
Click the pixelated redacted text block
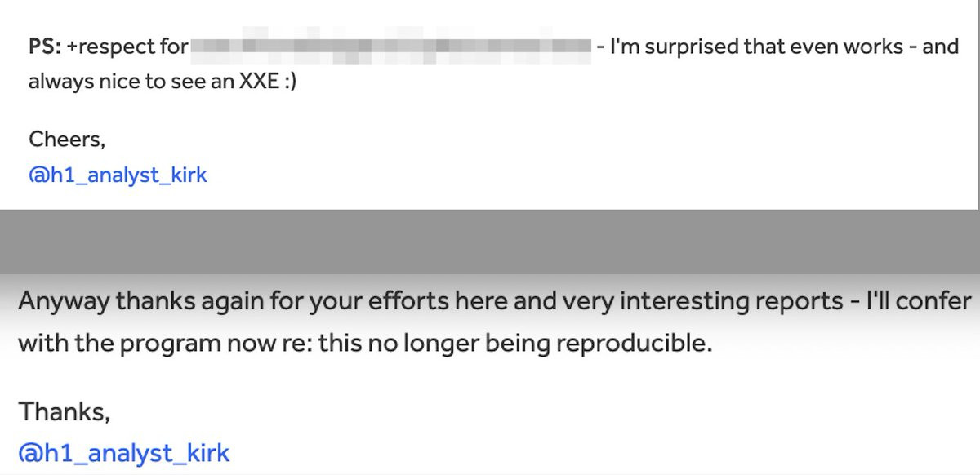[390, 47]
